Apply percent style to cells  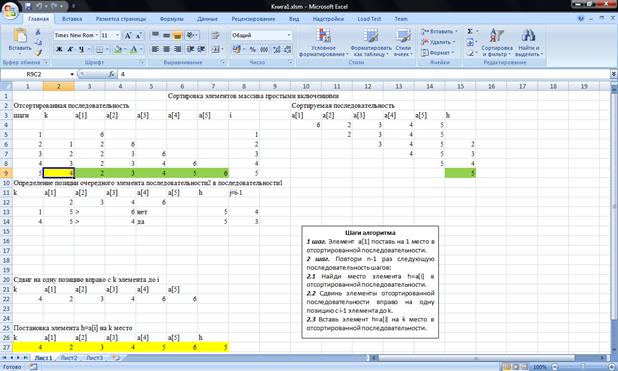[253, 49]
